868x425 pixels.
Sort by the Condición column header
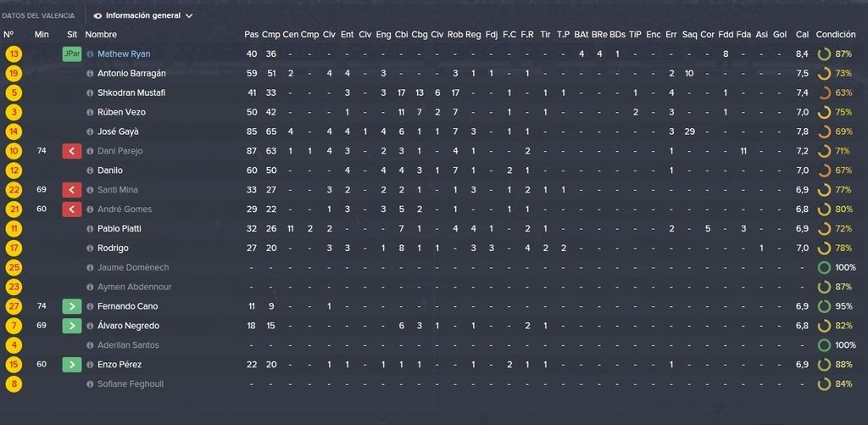tap(835, 34)
